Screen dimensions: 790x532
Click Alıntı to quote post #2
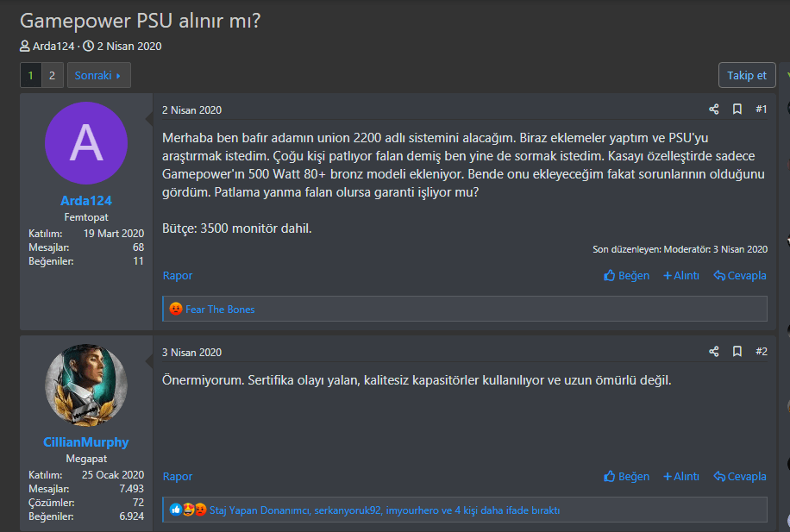click(680, 477)
